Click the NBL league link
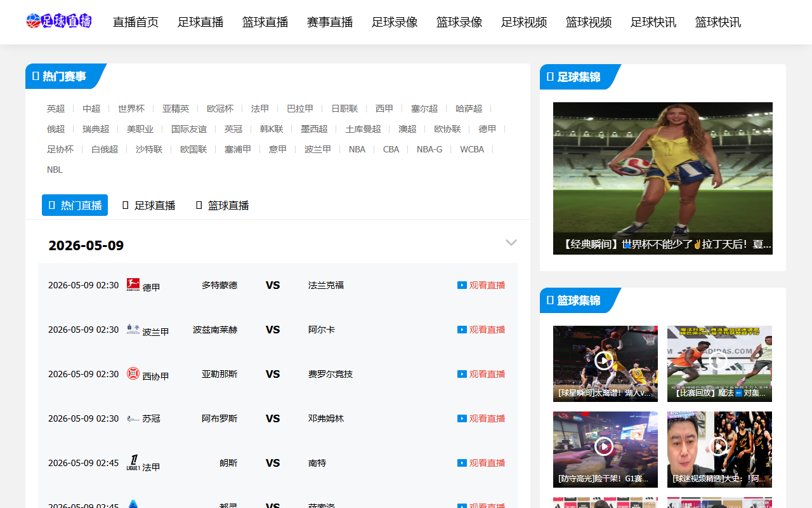Viewport: 812px width, 508px height. pyautogui.click(x=55, y=170)
